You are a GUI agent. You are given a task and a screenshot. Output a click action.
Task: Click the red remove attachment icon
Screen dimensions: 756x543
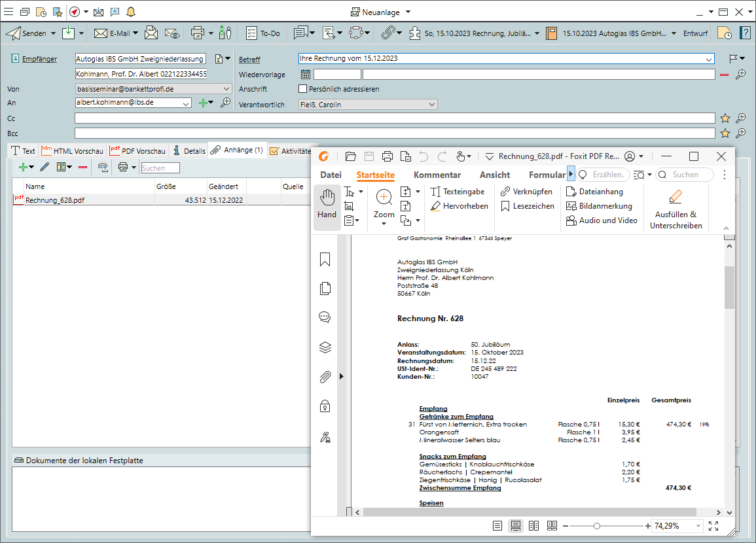[x=82, y=167]
